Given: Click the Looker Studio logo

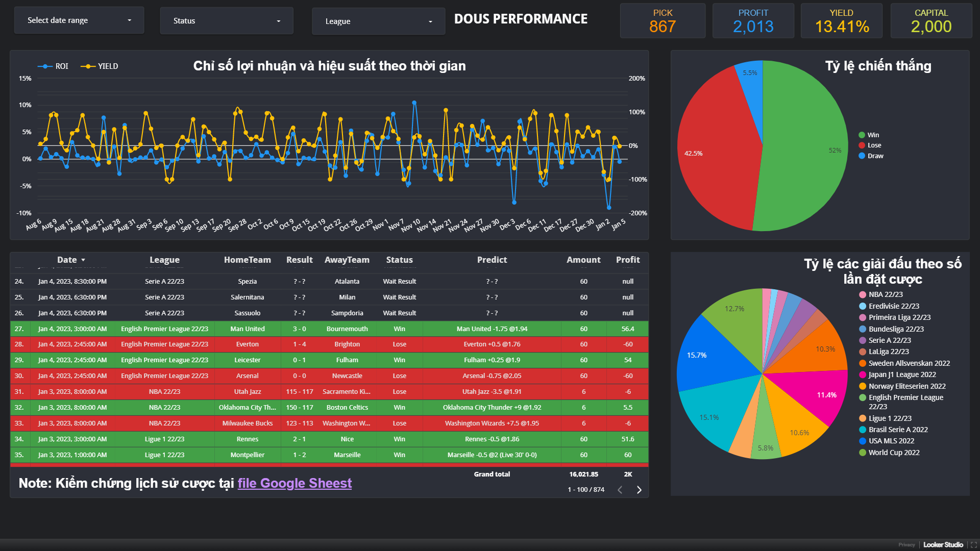Looking at the screenshot, I should (x=943, y=545).
